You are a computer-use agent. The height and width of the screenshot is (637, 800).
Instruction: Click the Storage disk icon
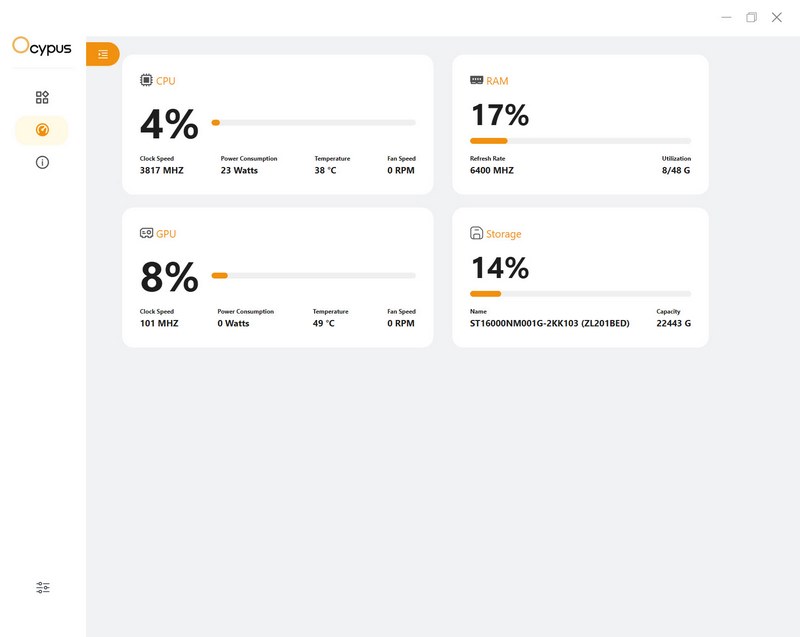pos(476,233)
